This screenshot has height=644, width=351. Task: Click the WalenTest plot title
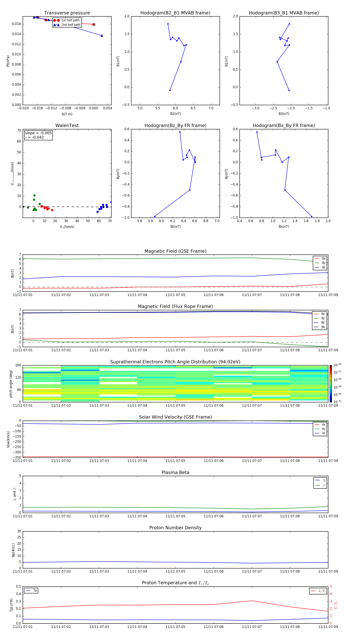pos(67,125)
